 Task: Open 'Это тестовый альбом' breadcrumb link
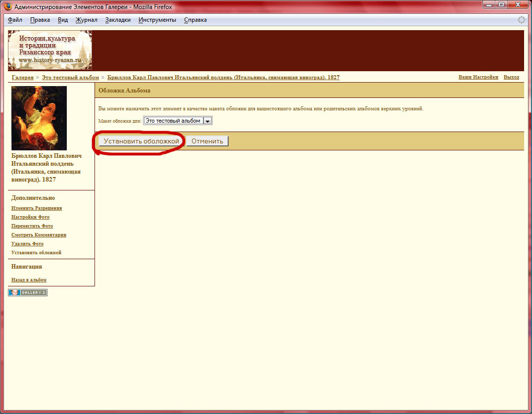tap(70, 77)
